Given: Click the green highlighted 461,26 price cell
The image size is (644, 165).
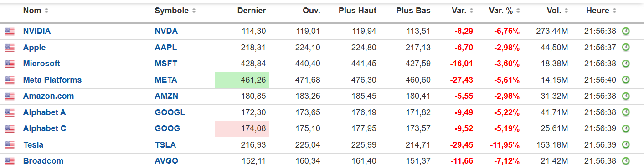Looking at the screenshot, I should coord(242,80).
